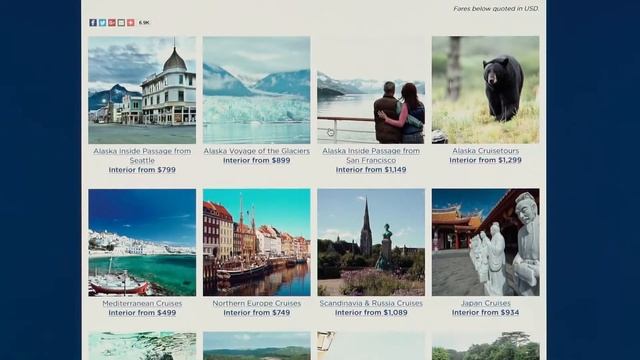This screenshot has width=640, height=360.
Task: Open Alaska Inside Passage from Seattle link
Action: [x=142, y=156]
